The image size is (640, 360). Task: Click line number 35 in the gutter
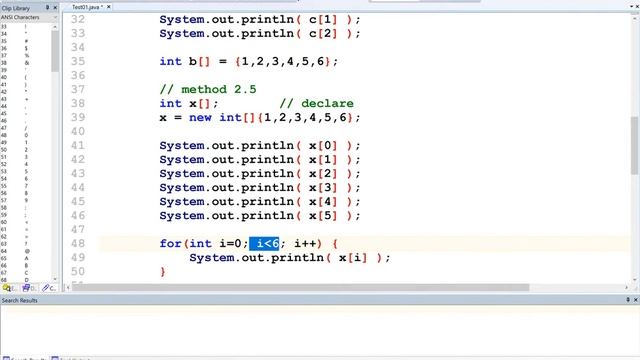point(78,62)
